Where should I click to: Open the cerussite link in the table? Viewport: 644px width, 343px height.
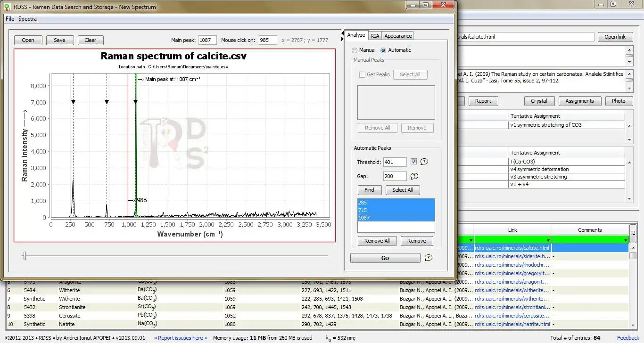(512, 316)
